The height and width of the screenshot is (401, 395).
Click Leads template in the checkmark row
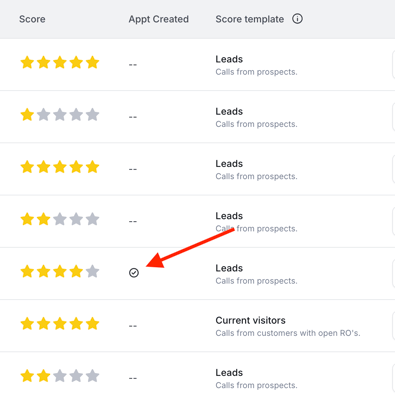(229, 268)
